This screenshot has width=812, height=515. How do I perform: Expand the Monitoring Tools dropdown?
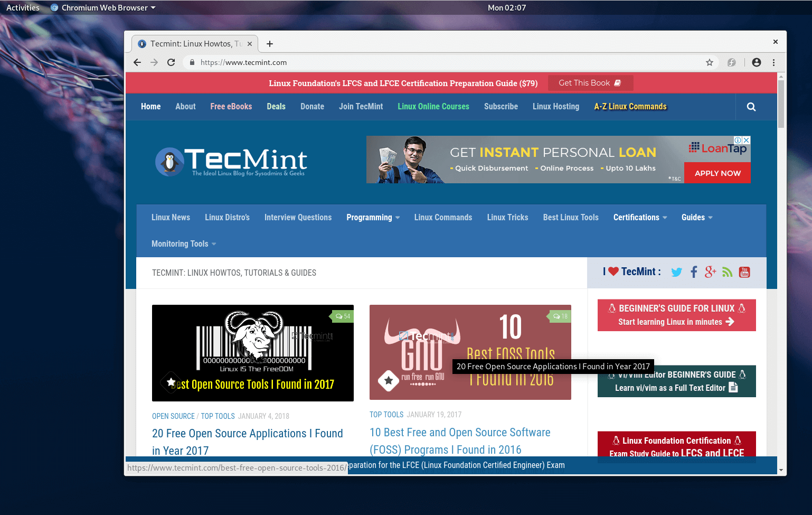184,244
